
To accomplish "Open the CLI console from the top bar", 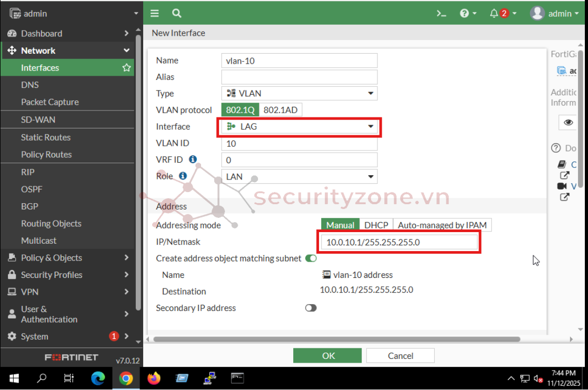I will click(441, 13).
